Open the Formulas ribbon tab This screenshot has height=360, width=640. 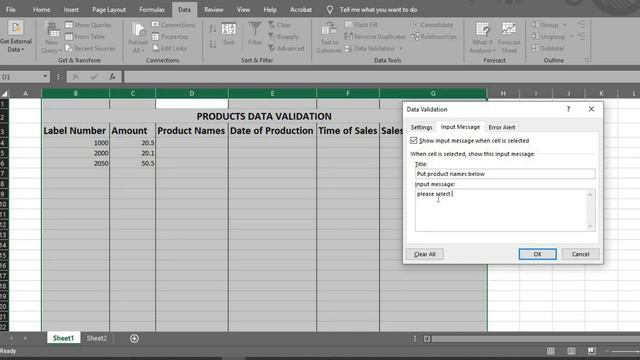pyautogui.click(x=152, y=9)
